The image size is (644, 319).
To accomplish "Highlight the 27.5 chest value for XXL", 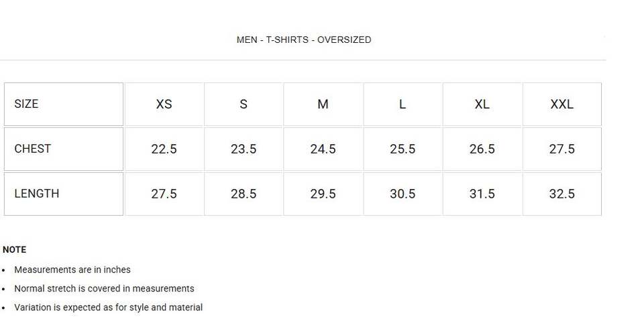I will pos(561,149).
